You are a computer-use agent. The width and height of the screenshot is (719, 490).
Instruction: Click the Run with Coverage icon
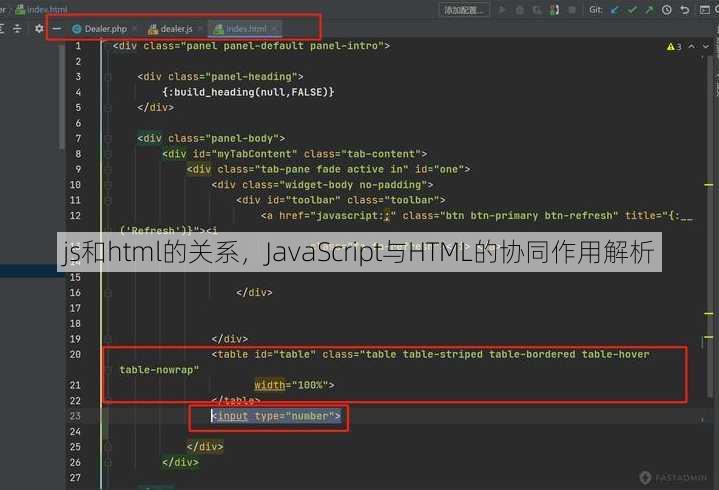click(x=537, y=10)
